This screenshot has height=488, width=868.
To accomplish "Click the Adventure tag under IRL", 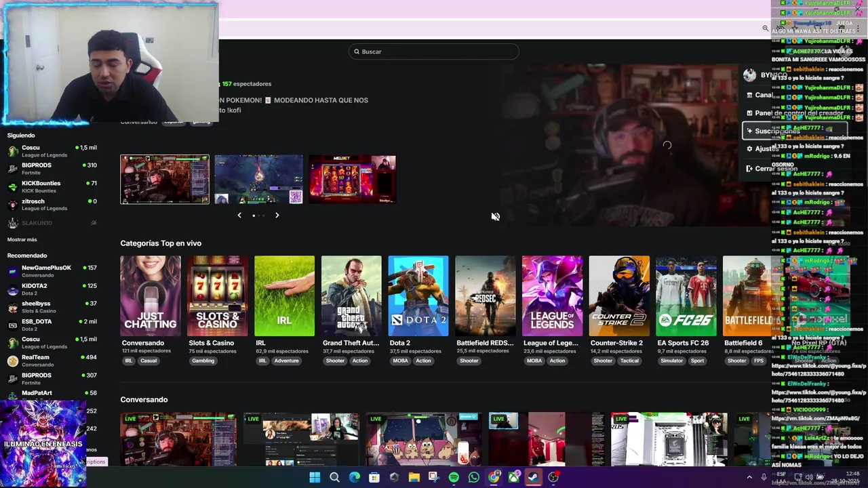I will (286, 361).
